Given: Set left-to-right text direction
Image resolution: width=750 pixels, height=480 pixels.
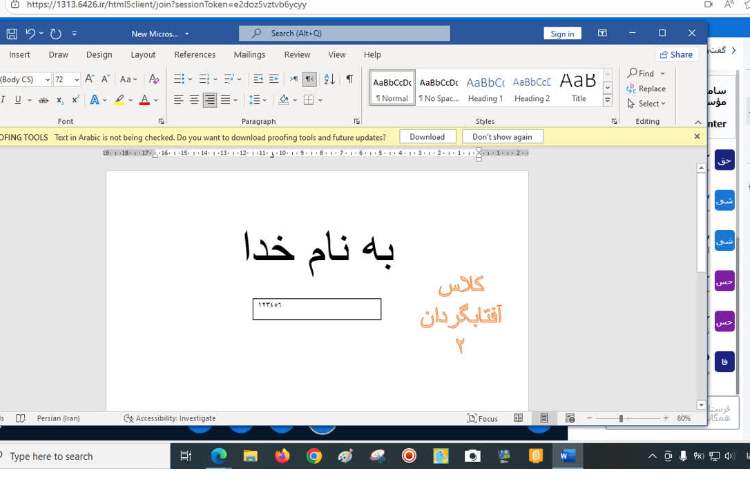Looking at the screenshot, I should (294, 79).
